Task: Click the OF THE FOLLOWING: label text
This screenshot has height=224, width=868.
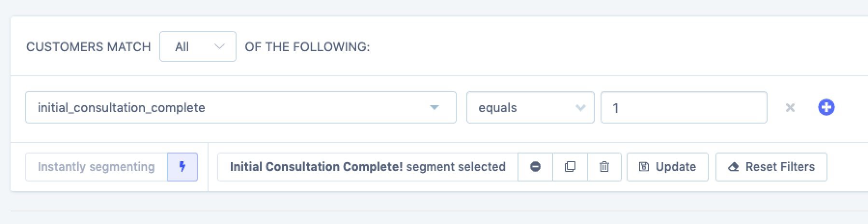Action: 307,46
